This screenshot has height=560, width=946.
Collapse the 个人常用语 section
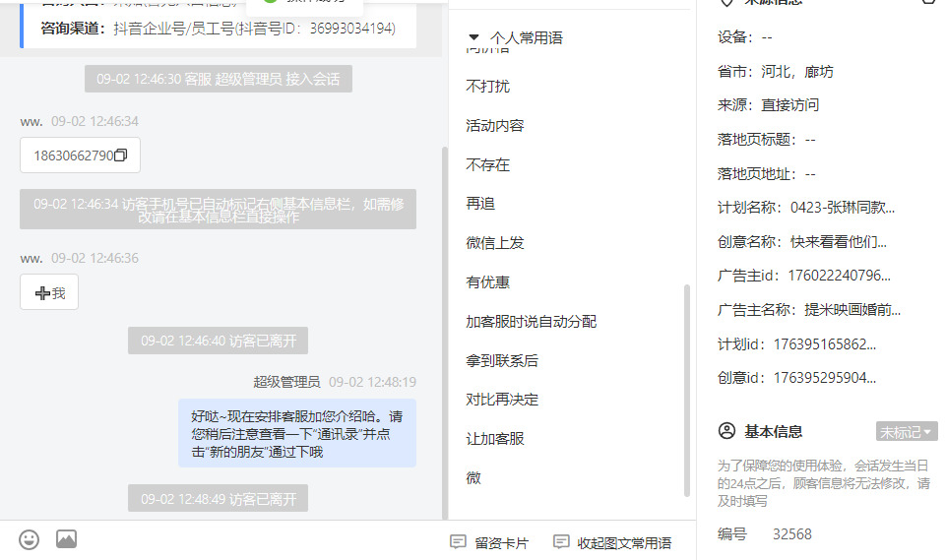[x=473, y=37]
